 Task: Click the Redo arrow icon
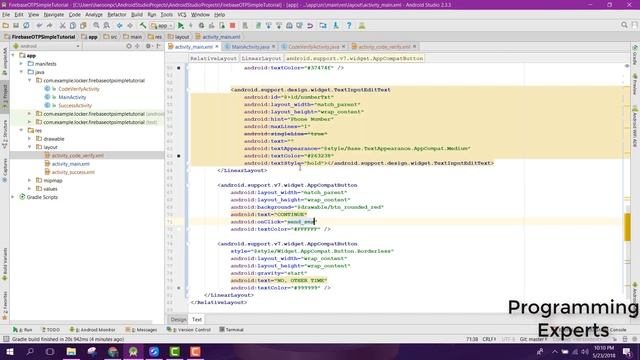(49, 25)
